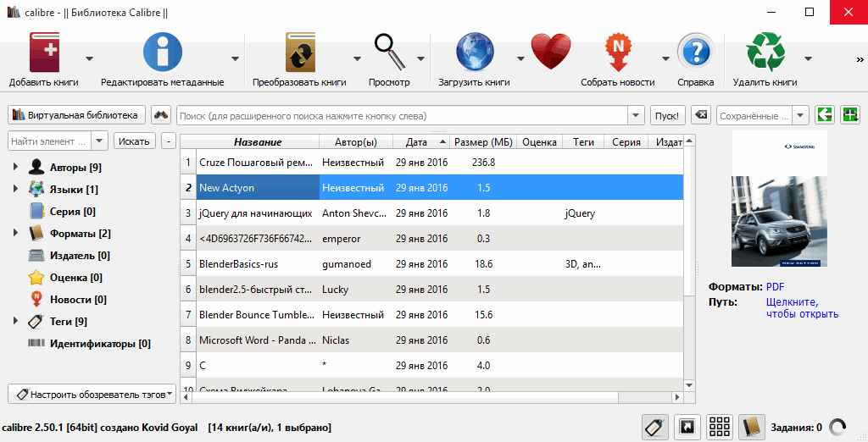
Task: Toggle cover browser icon in status bar
Action: pyautogui.click(x=687, y=427)
